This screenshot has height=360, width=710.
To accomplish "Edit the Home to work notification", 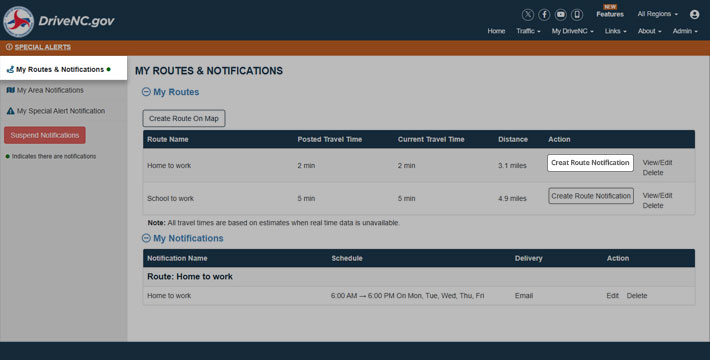I will [x=612, y=296].
